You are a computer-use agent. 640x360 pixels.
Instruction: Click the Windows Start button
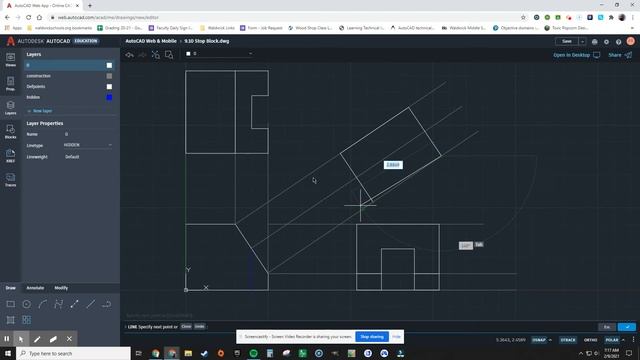click(8, 353)
